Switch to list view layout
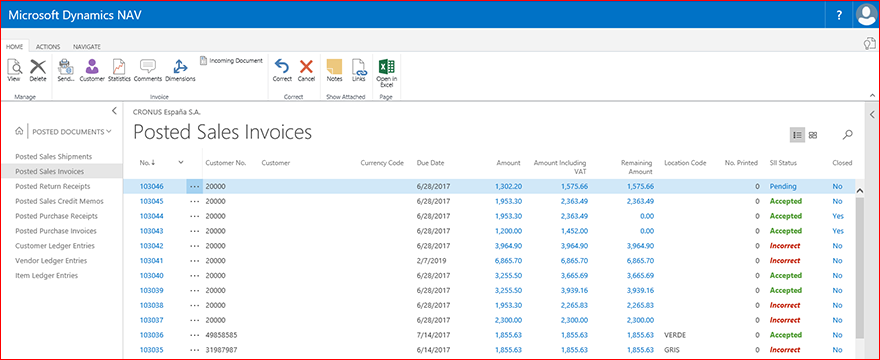The width and height of the screenshot is (880, 360). pos(797,135)
